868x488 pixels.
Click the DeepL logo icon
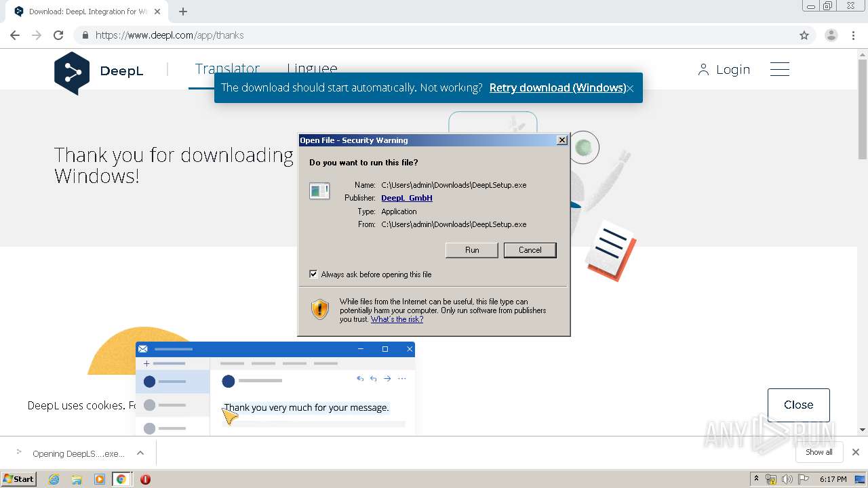coord(72,72)
